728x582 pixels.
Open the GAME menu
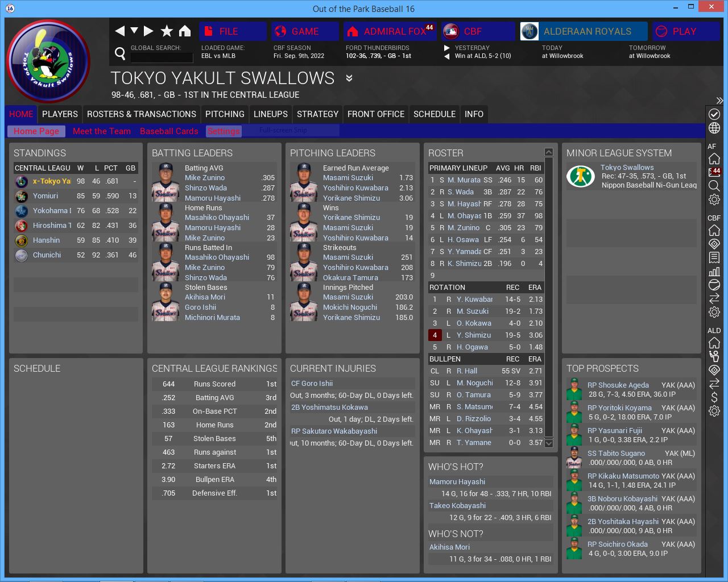[x=305, y=31]
